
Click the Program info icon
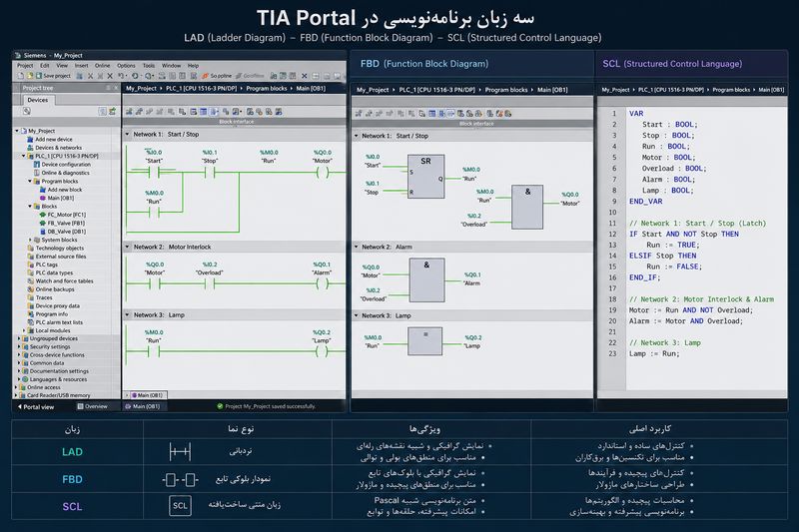(31, 314)
